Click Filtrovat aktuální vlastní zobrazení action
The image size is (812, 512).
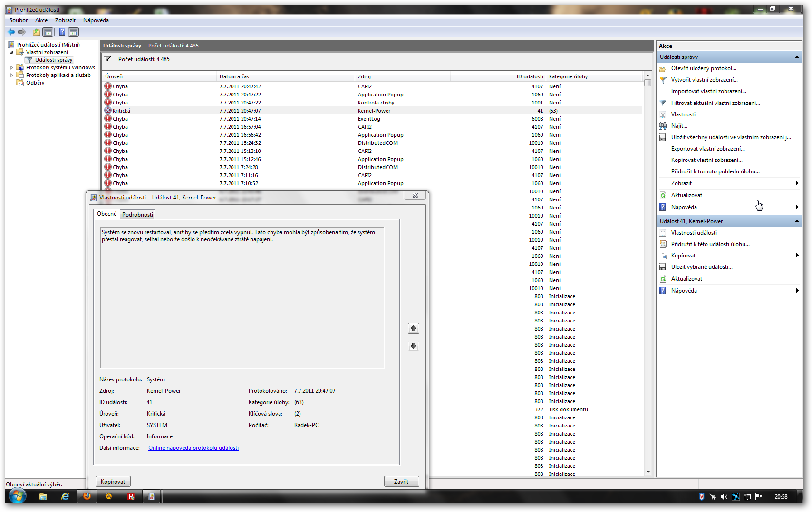coord(715,103)
